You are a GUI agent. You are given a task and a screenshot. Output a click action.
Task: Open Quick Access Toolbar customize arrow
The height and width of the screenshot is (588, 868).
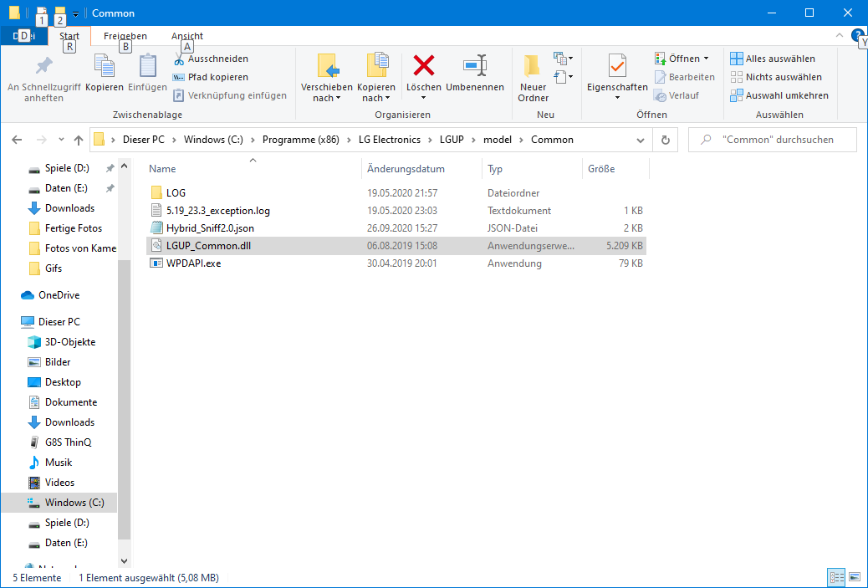(x=75, y=14)
